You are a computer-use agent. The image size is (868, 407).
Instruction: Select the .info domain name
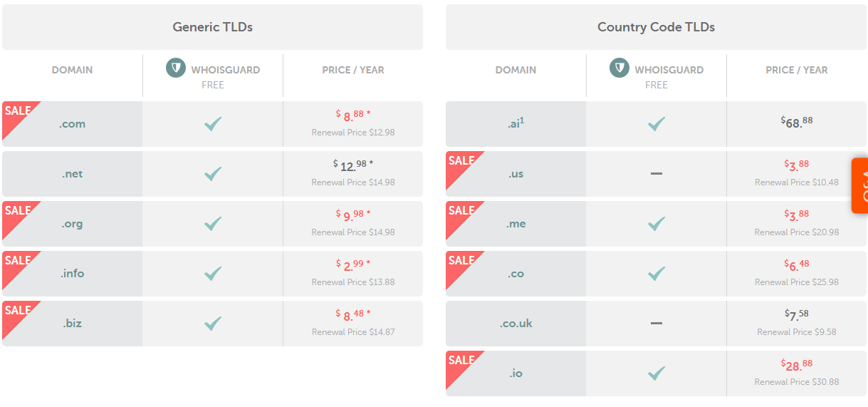tap(72, 274)
